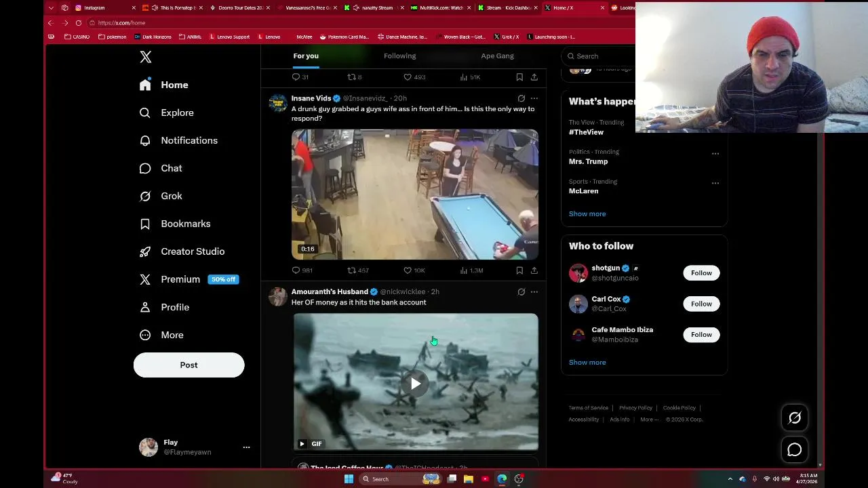This screenshot has width=868, height=488.
Task: Share the Insane Vids post
Action: point(534,270)
